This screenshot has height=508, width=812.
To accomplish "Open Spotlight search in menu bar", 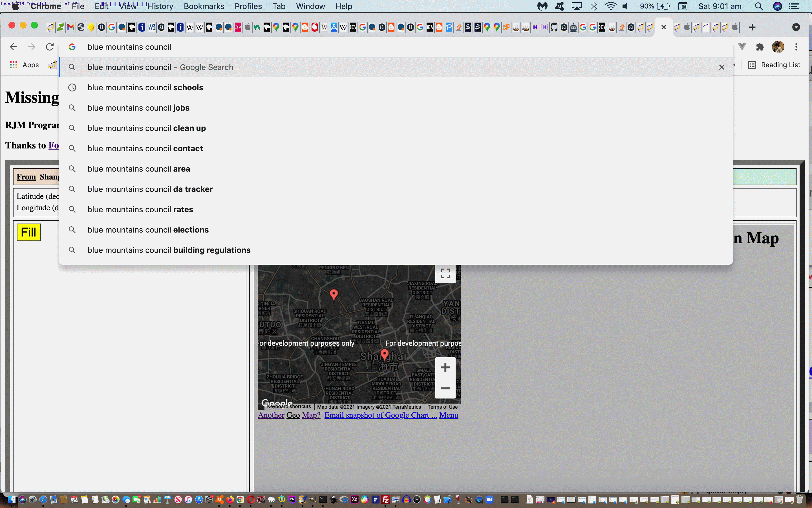I will (759, 6).
